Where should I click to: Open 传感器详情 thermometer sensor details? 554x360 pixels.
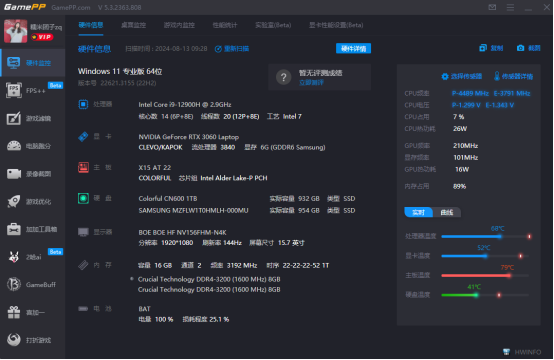[513, 76]
